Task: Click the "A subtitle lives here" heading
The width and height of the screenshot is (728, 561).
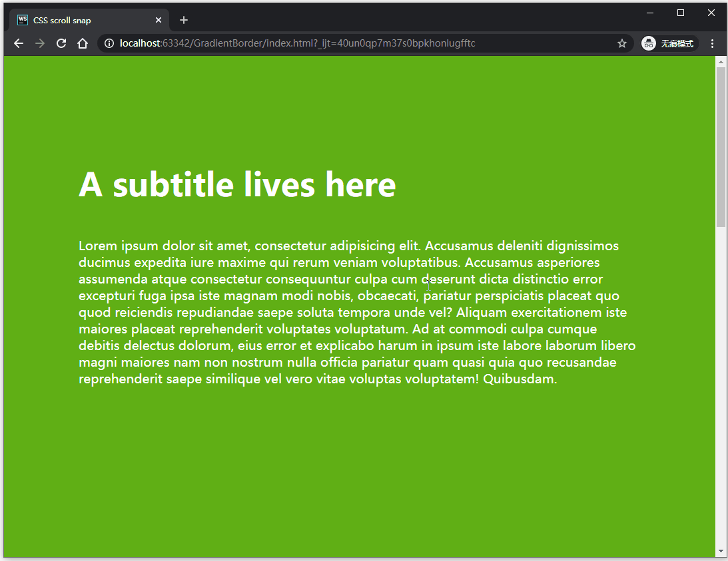Action: [x=237, y=184]
